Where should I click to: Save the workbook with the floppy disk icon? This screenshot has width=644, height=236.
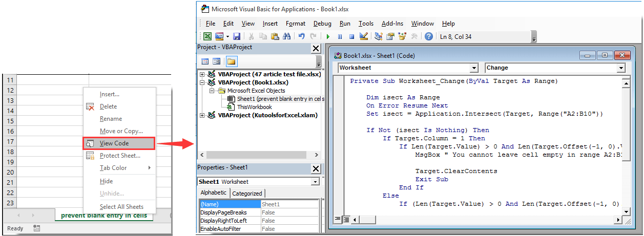click(237, 36)
